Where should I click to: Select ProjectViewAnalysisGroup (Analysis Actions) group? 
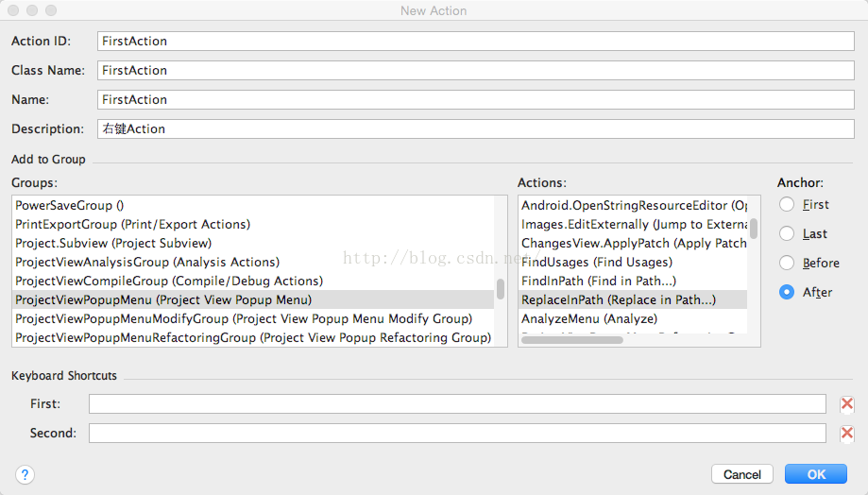[253, 262]
